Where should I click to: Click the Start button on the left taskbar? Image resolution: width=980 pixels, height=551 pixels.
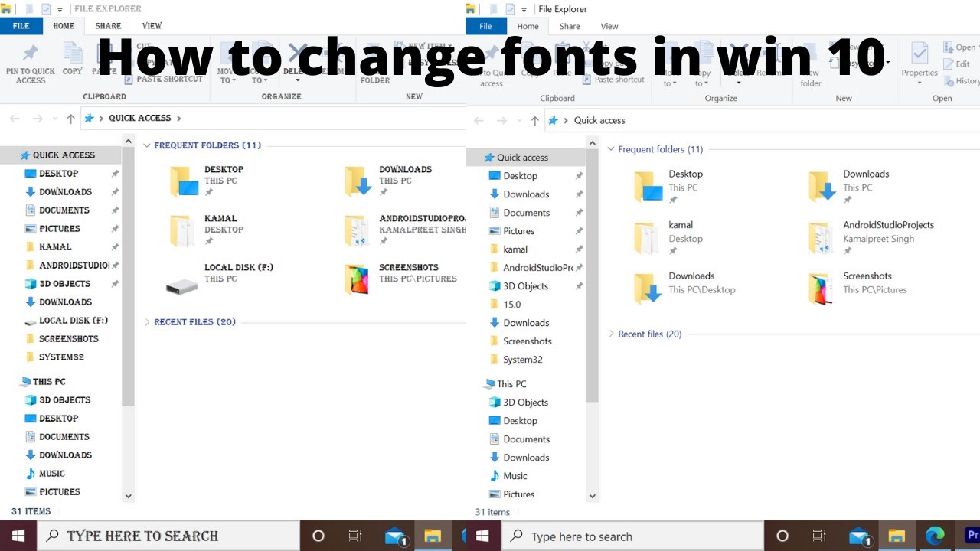[x=18, y=536]
